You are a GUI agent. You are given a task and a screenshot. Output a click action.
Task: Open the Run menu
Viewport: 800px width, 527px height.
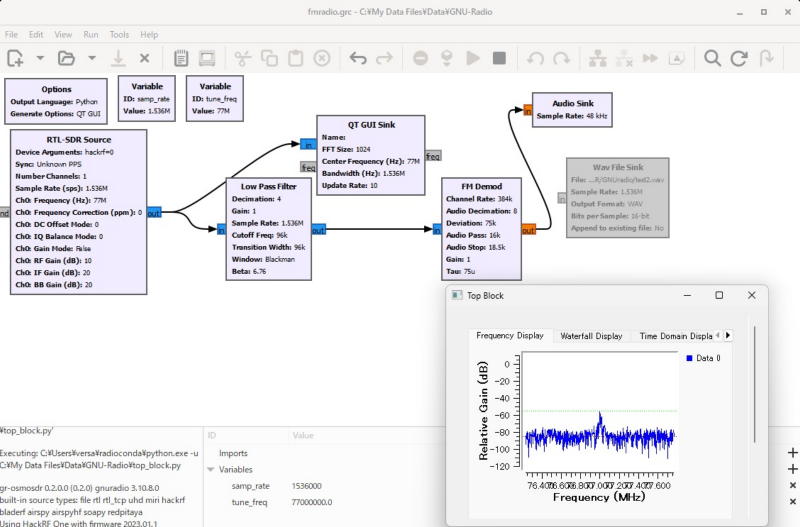90,35
